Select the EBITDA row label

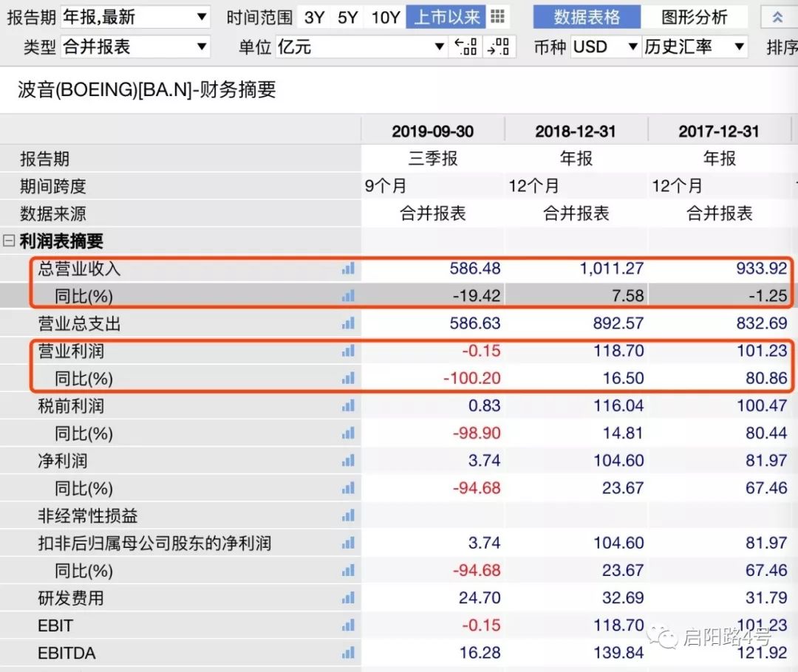pyautogui.click(x=66, y=654)
